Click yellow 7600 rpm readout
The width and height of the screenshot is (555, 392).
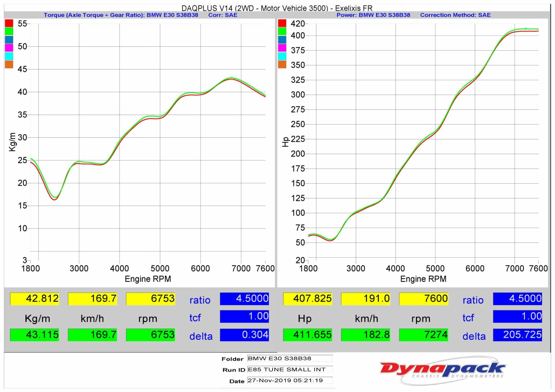click(x=423, y=299)
